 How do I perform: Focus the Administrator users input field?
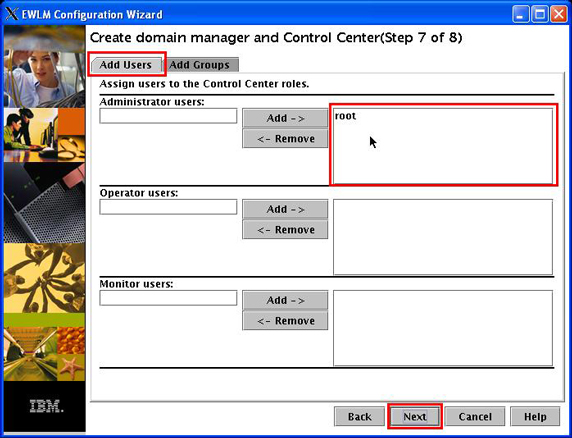(x=168, y=116)
